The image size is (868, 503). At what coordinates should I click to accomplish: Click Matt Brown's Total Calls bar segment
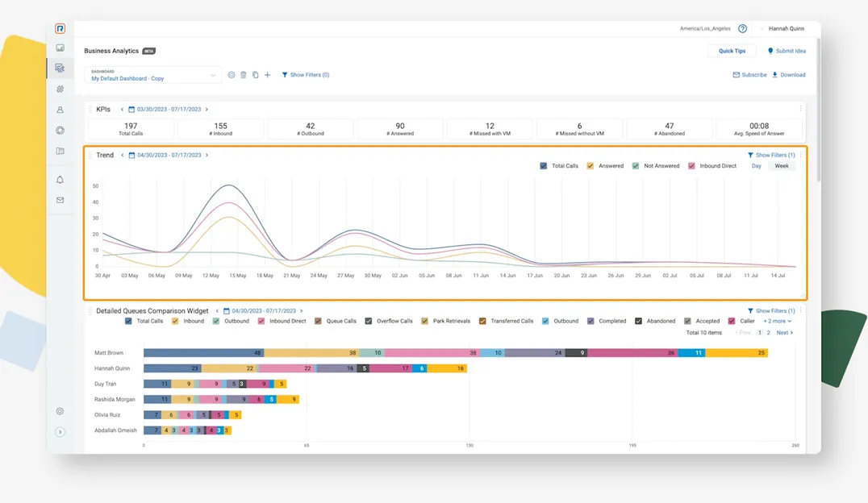pos(203,353)
